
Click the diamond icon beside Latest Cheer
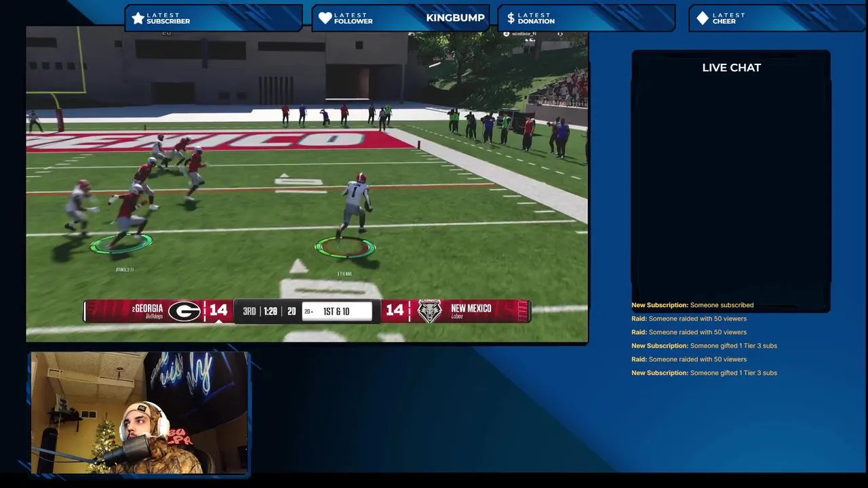coord(703,18)
